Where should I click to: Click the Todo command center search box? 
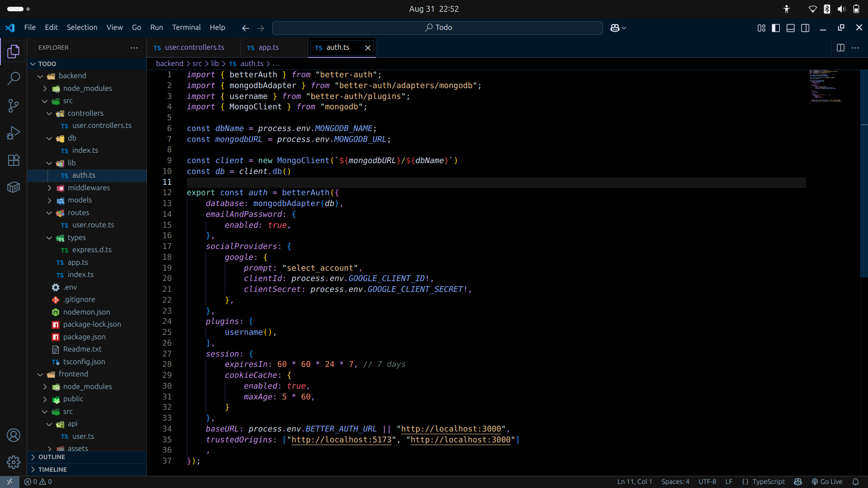[x=438, y=28]
